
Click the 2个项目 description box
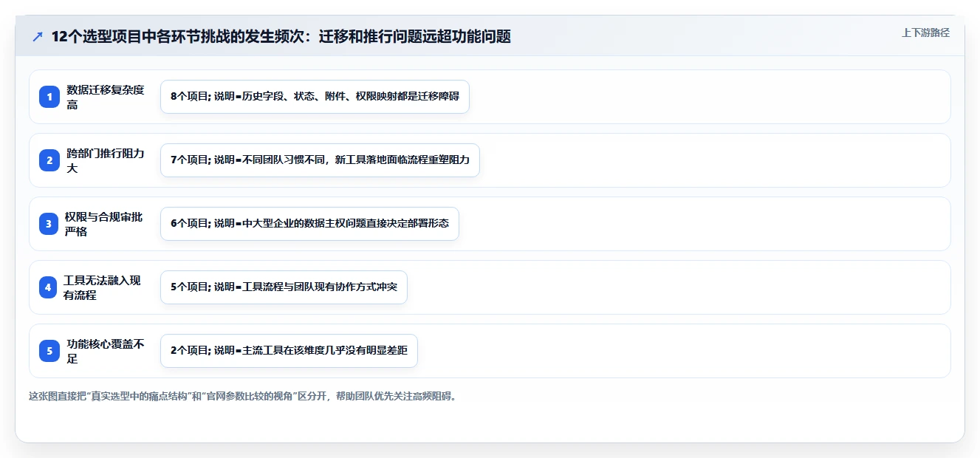click(x=289, y=351)
